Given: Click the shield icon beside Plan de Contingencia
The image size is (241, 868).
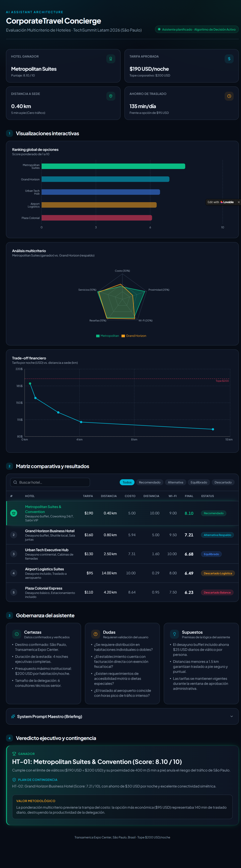Looking at the screenshot, I should click(x=14, y=779).
